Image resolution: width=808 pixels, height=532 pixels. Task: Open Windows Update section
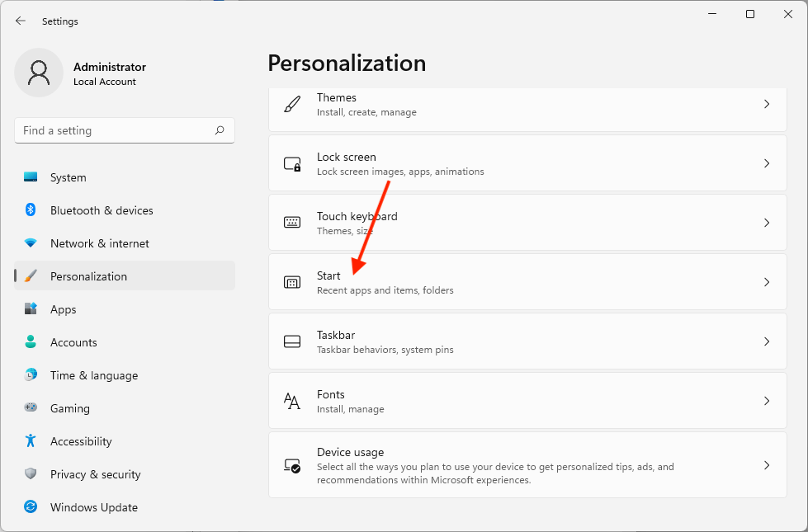[125, 506]
